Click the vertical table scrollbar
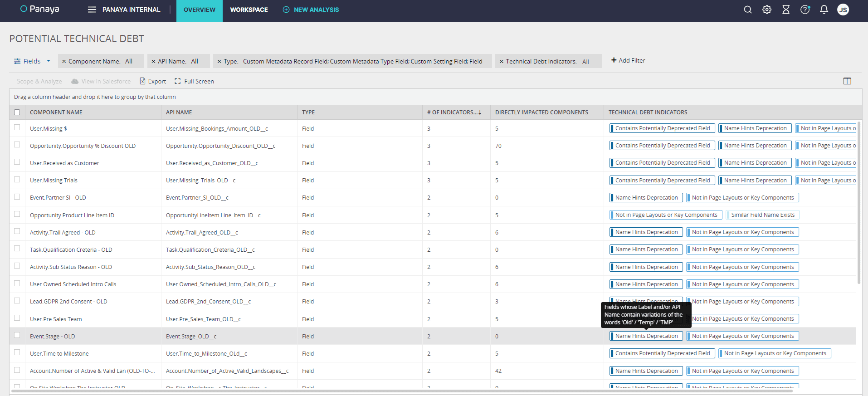This screenshot has width=868, height=396. tap(859, 202)
